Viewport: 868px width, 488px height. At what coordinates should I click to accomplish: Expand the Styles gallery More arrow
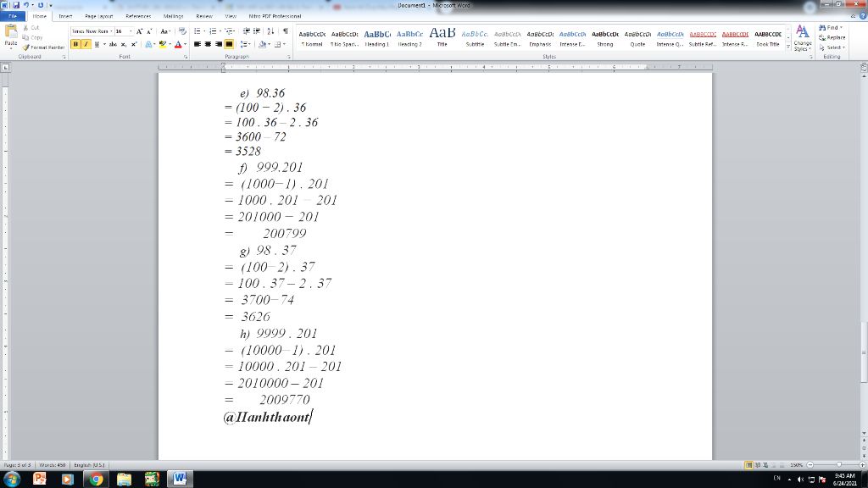pyautogui.click(x=788, y=47)
